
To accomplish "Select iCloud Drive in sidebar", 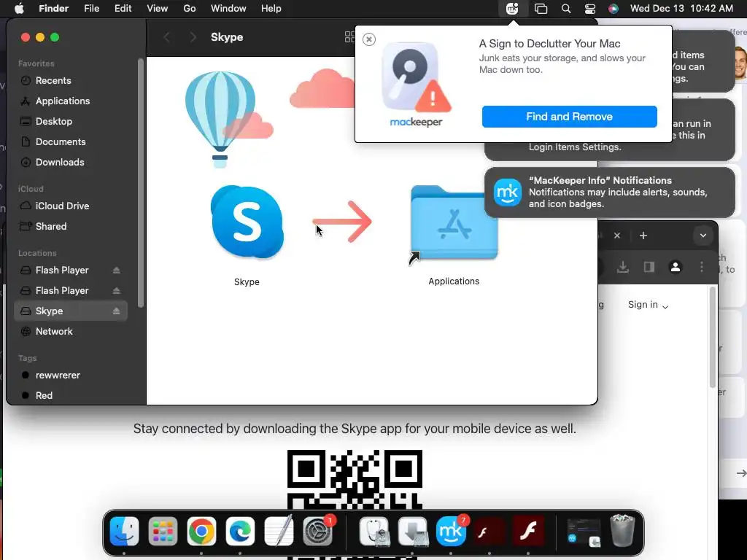I will tap(71, 206).
